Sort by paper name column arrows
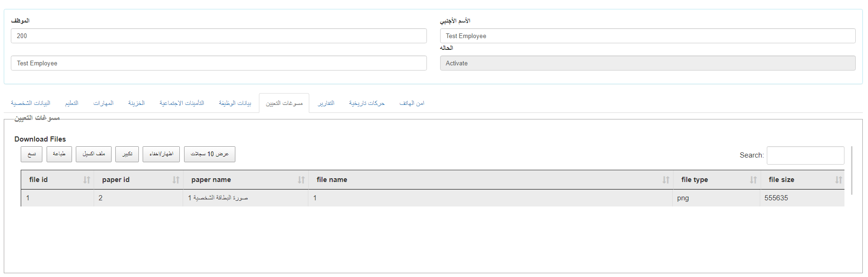The image size is (868, 277). coord(301,180)
